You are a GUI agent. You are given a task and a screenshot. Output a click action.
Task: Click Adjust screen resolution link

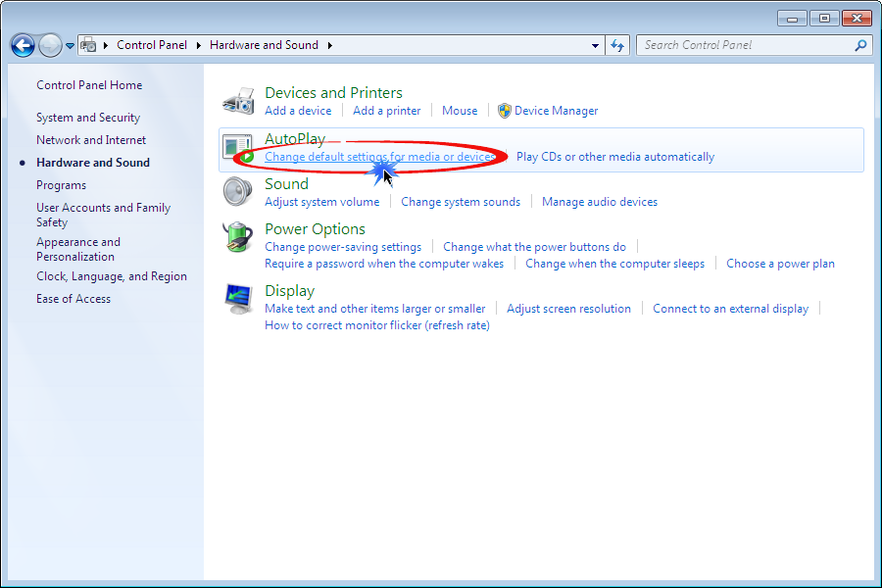tap(568, 308)
